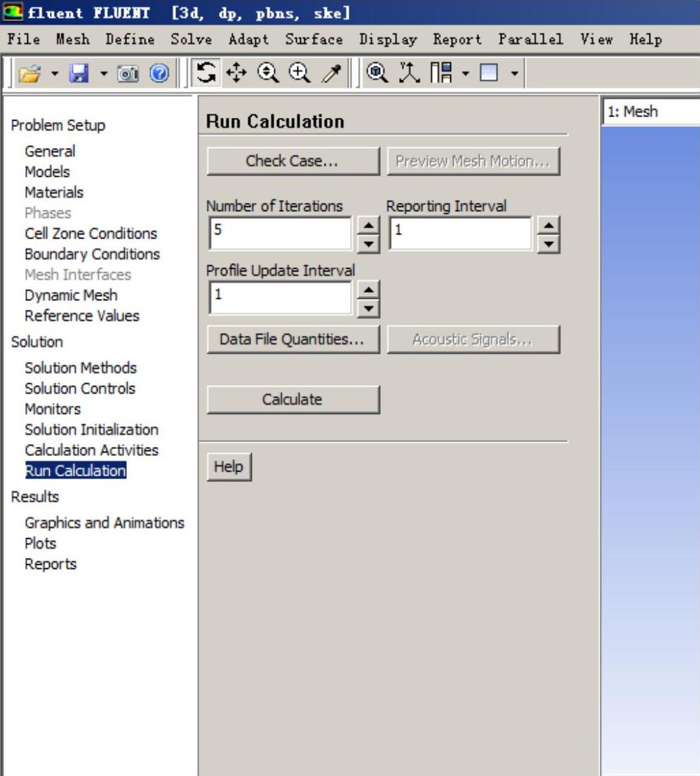
Task: Open the Help menu
Action: coord(645,39)
